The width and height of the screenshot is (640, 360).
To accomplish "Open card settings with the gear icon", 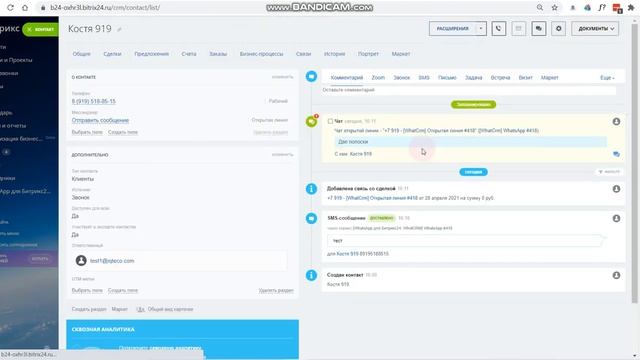I will [x=558, y=29].
